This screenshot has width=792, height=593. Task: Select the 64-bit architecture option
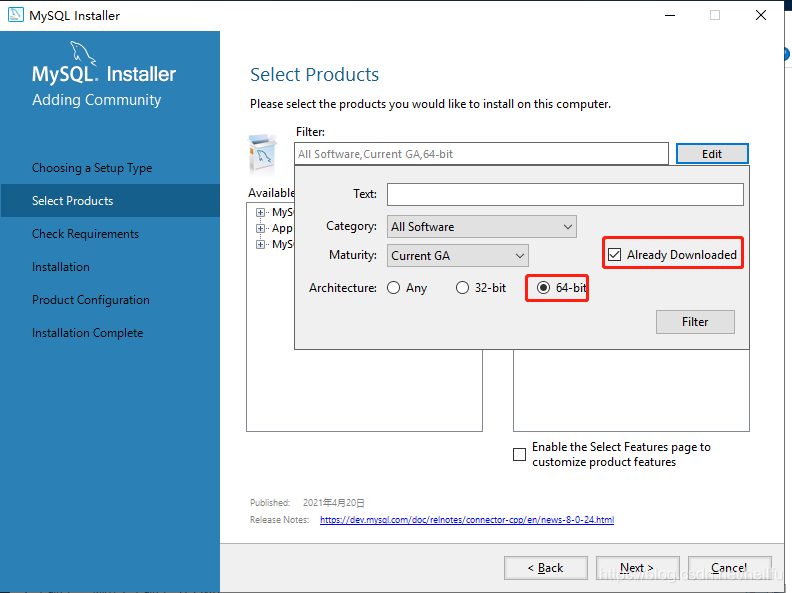click(543, 288)
